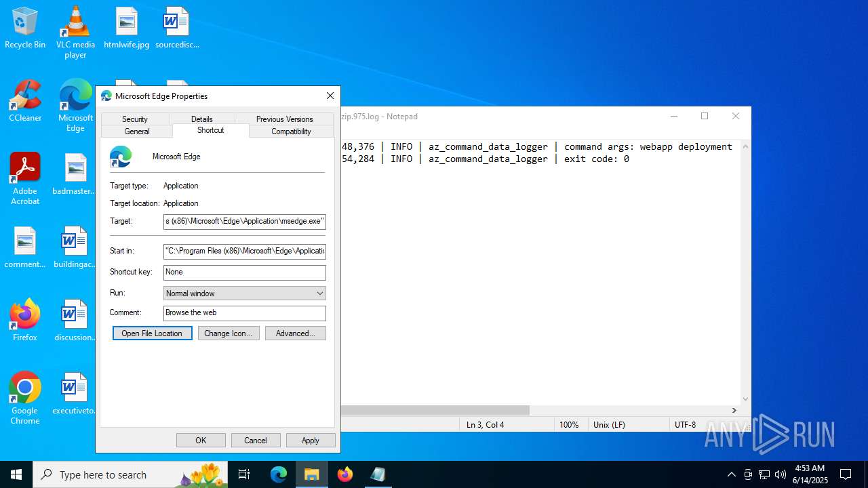Select the Firefox desktop shortcut
The height and width of the screenshot is (488, 868).
pos(25,321)
